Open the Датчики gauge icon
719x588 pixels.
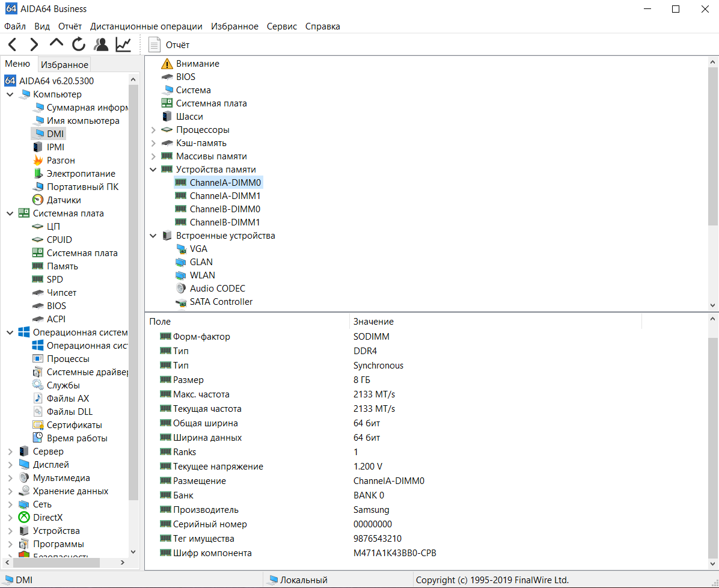click(38, 200)
